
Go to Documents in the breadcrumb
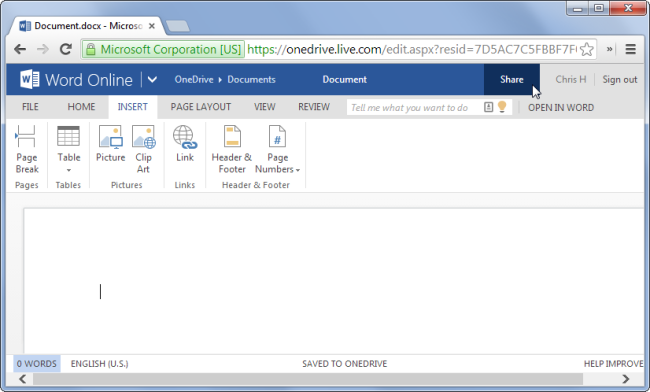tap(251, 80)
